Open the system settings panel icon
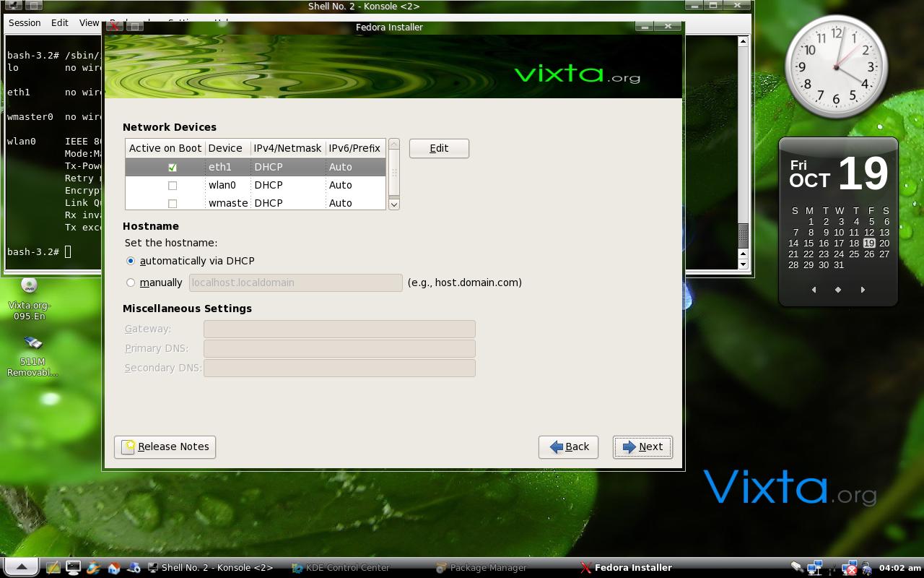 pyautogui.click(x=133, y=568)
